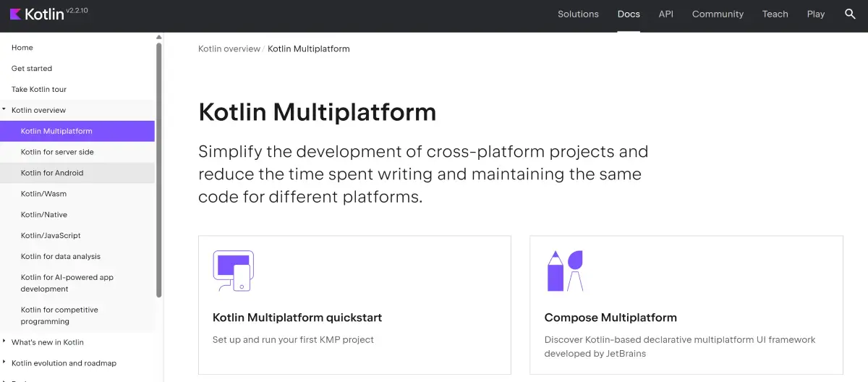868x382 pixels.
Task: Open Get started in sidebar
Action: 32,69
